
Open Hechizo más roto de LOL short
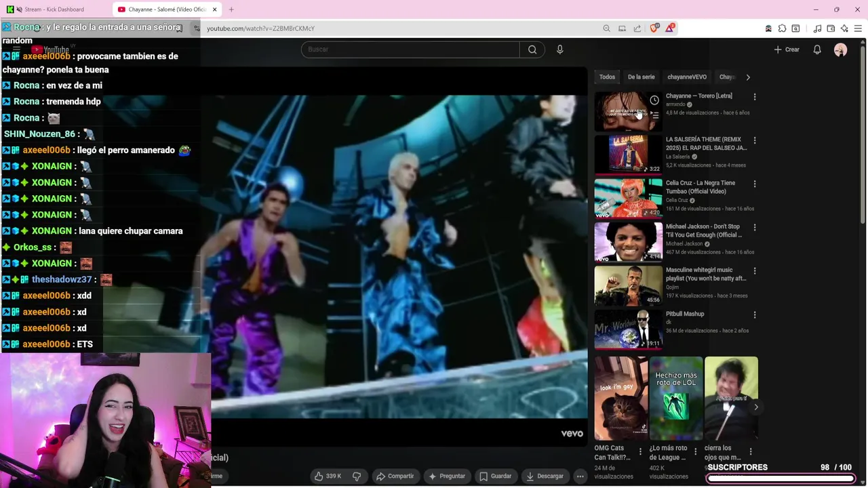click(x=676, y=398)
